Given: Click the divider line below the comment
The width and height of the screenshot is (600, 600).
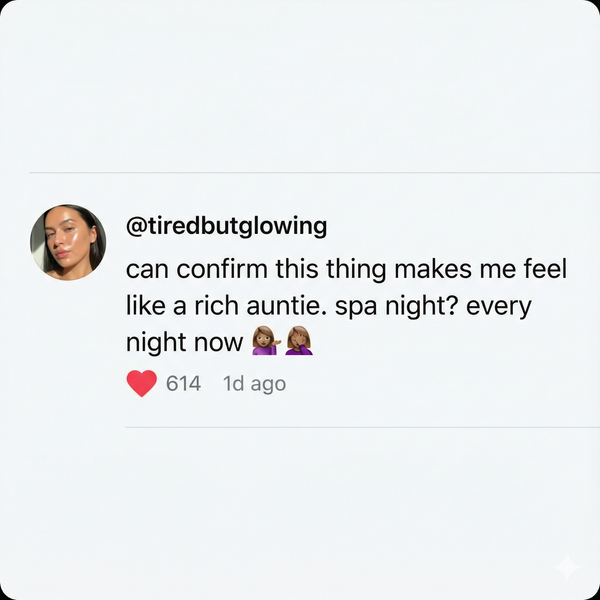Looking at the screenshot, I should click(360, 428).
